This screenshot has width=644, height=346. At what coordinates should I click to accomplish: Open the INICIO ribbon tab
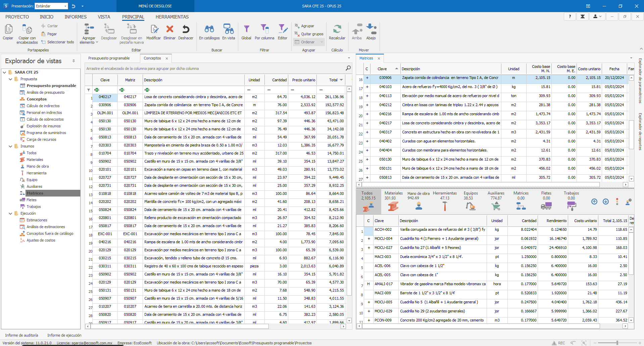click(x=47, y=17)
